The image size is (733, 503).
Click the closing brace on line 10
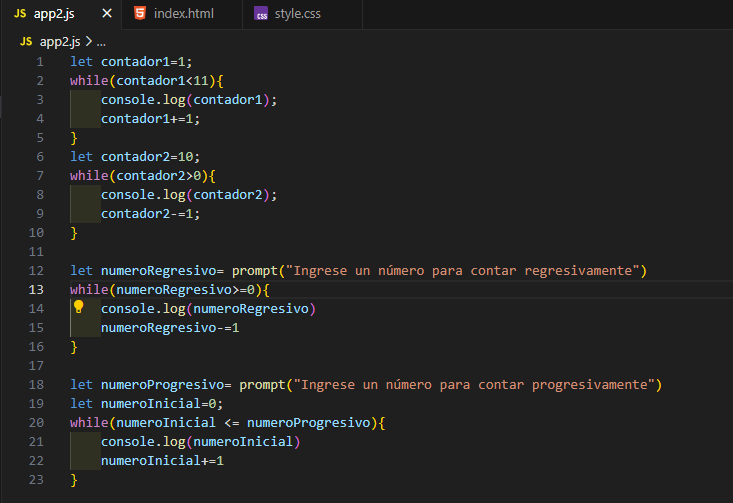click(74, 233)
